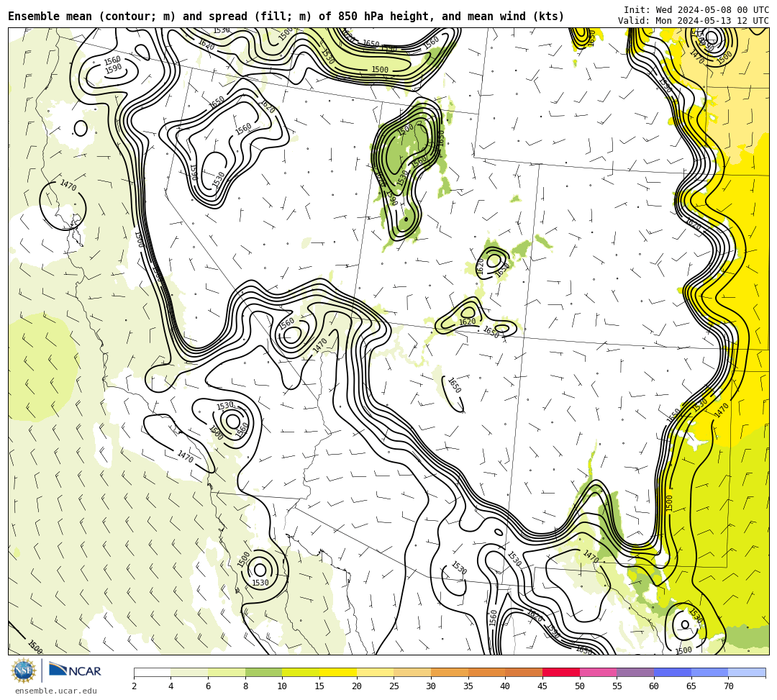Click the colorbar tick label 50
The width and height of the screenshot is (777, 700).
pos(580,686)
